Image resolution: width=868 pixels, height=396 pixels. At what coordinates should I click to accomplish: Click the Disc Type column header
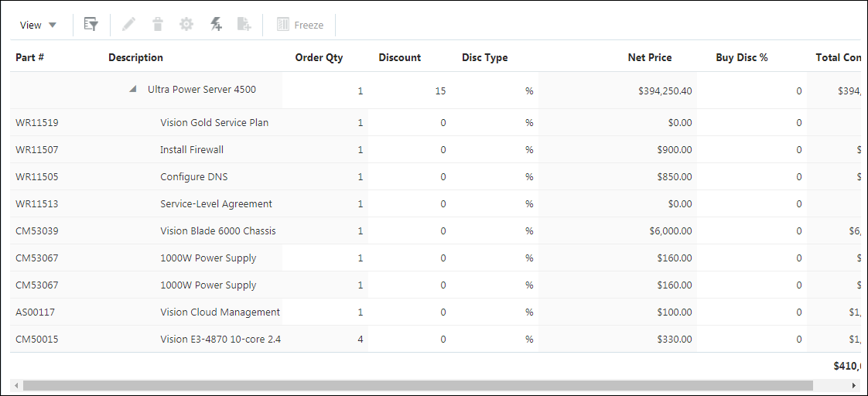click(485, 57)
